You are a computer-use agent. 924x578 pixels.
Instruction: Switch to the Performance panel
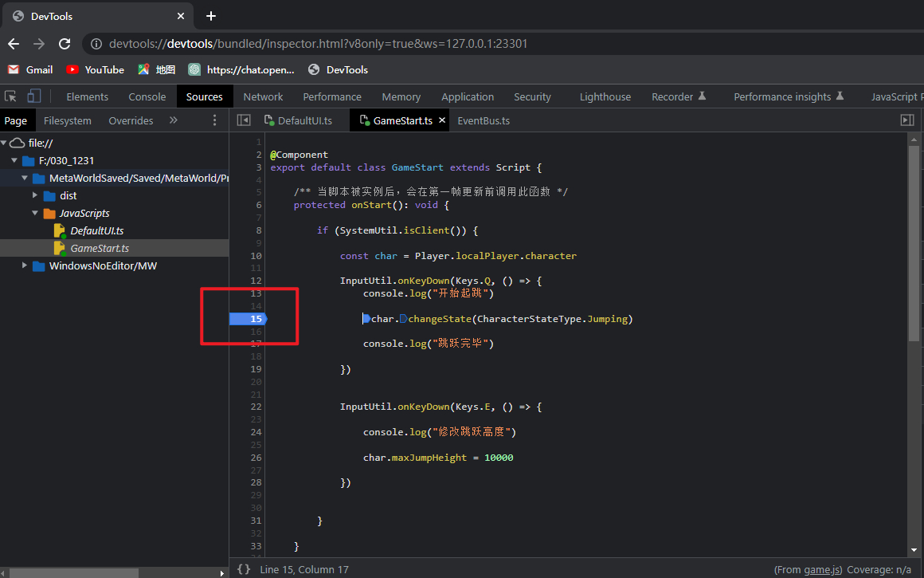pyautogui.click(x=332, y=96)
